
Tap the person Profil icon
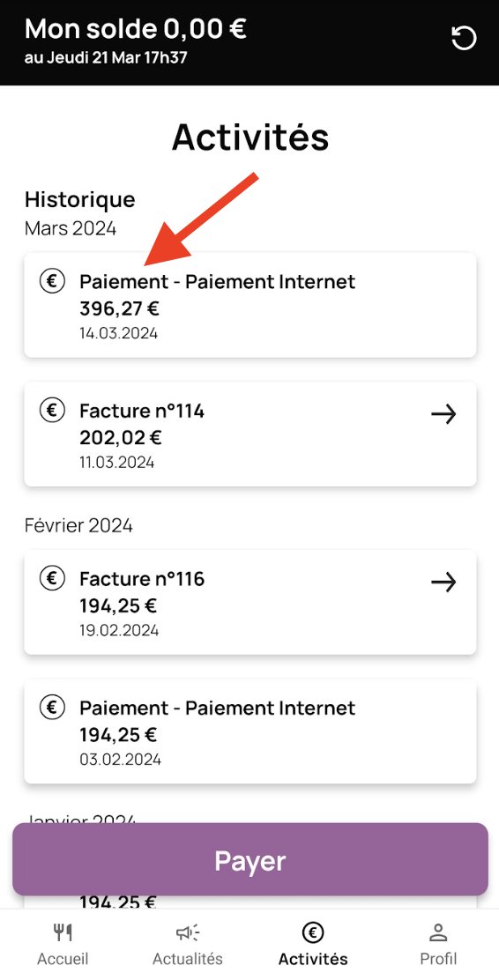pyautogui.click(x=438, y=933)
